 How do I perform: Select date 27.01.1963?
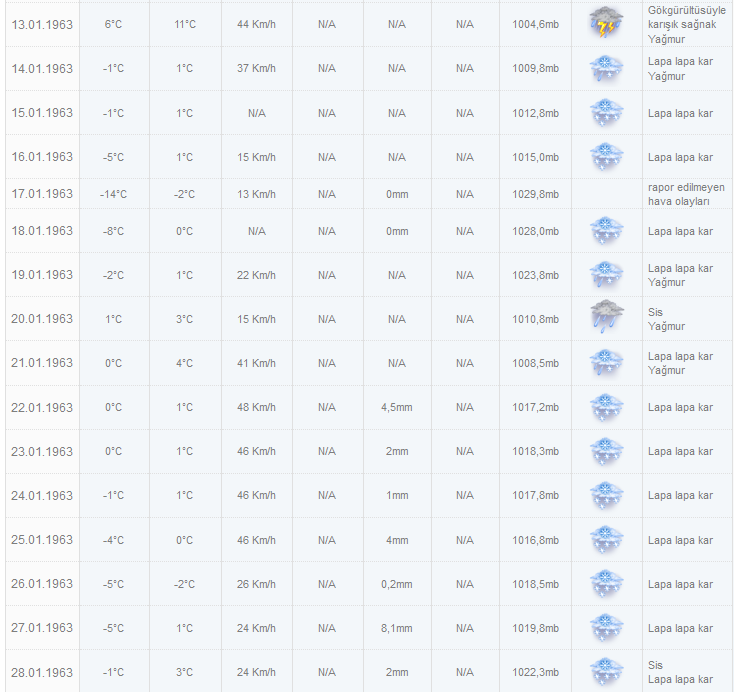click(x=42, y=628)
